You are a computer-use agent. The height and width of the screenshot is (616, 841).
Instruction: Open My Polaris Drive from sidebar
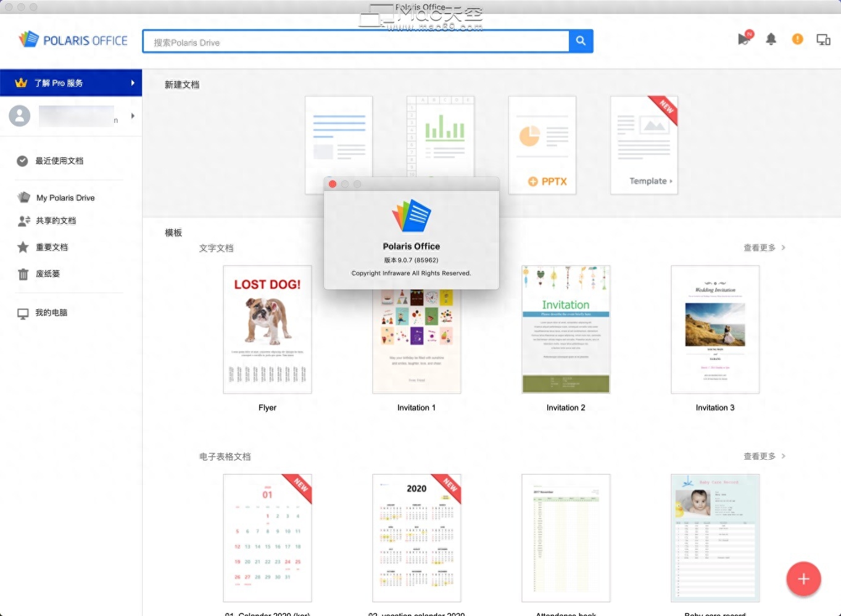[65, 198]
